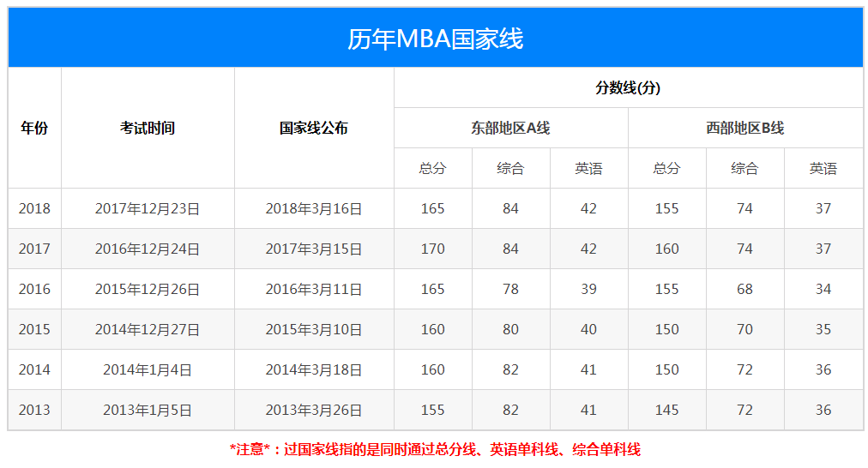Select the 东部地区A线 header cell

[x=510, y=128]
